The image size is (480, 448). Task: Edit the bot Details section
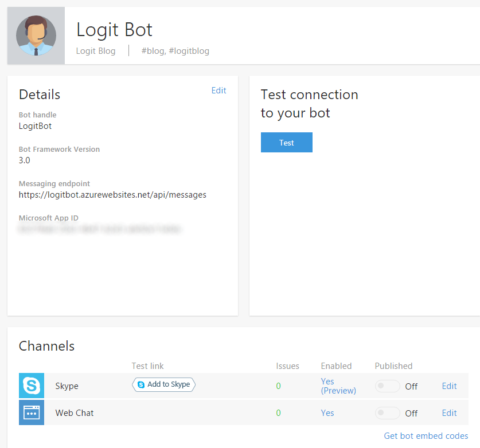pos(219,91)
